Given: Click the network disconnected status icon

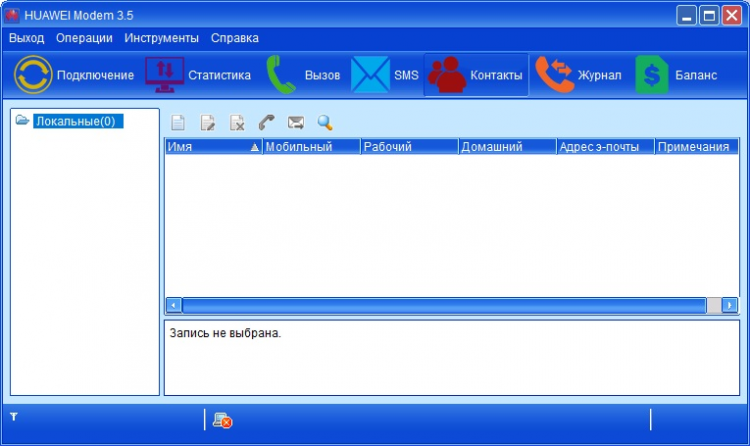Looking at the screenshot, I should [222, 420].
